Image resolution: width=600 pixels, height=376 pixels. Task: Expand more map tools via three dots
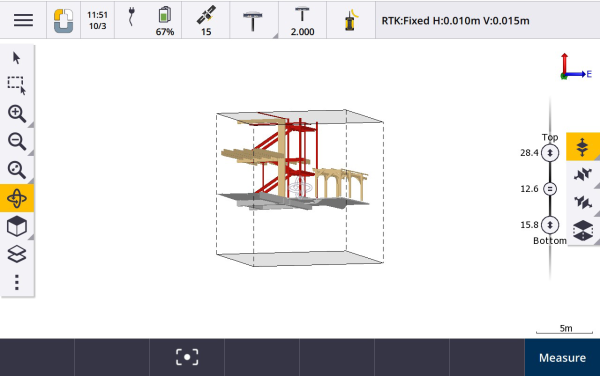[17, 282]
